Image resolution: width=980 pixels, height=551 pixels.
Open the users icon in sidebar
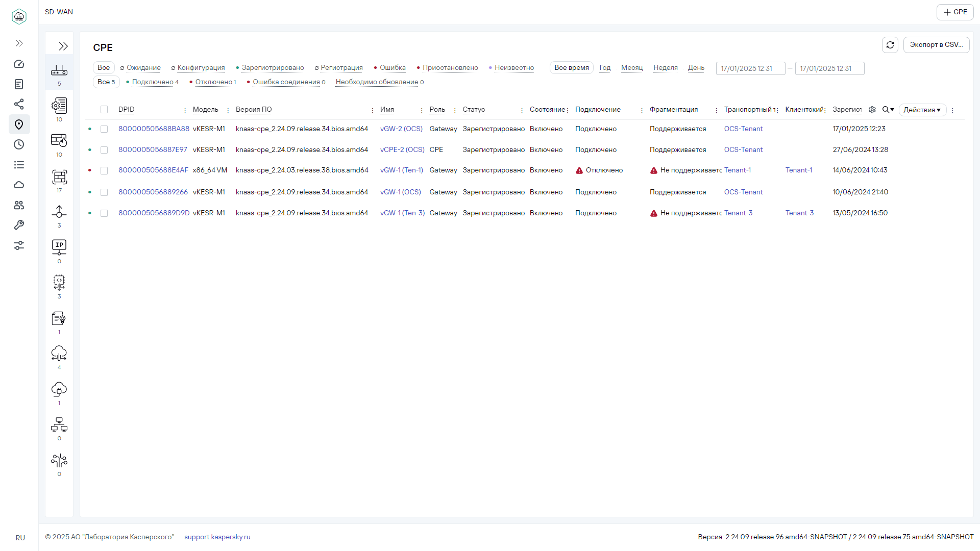19,205
